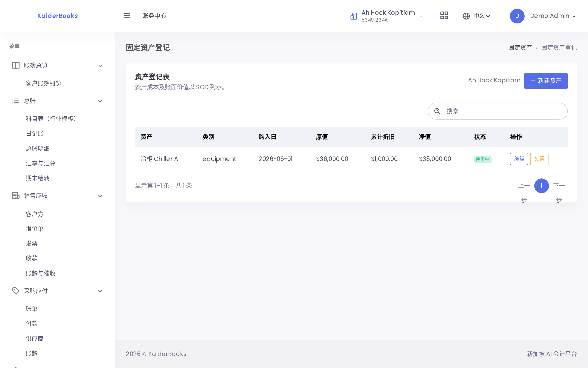Sort by the 购入日 column header

pyautogui.click(x=268, y=137)
